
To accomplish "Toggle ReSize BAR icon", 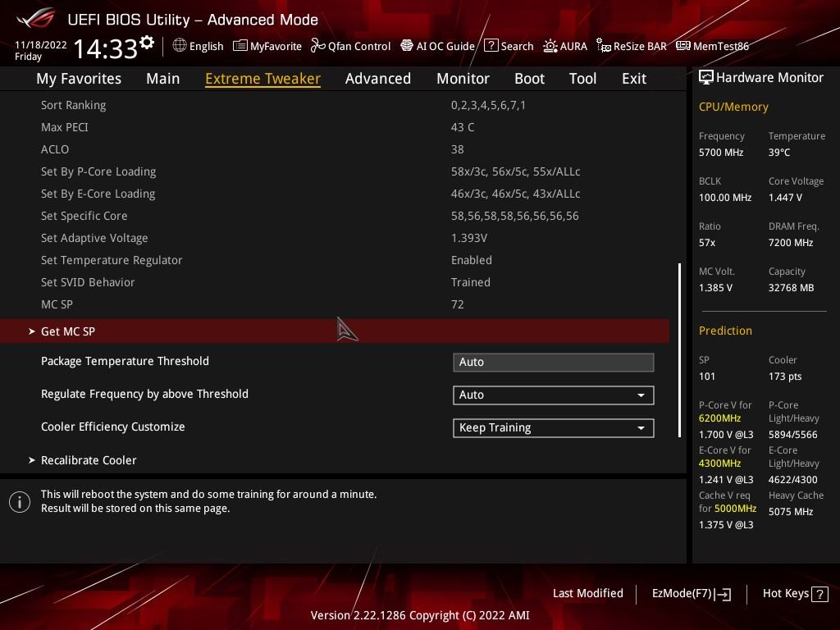I will [604, 46].
